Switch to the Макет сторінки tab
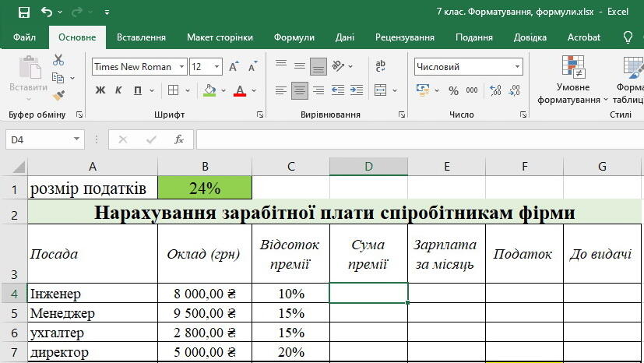644x363 pixels. [x=220, y=37]
